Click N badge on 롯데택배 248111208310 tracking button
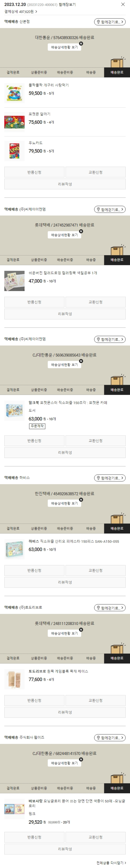130x868 pixels. [81, 629]
